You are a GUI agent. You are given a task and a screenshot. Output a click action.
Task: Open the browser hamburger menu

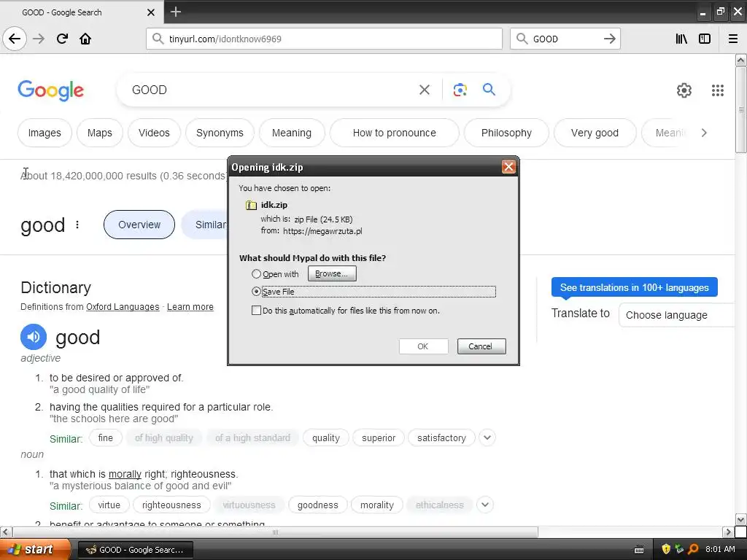733,39
